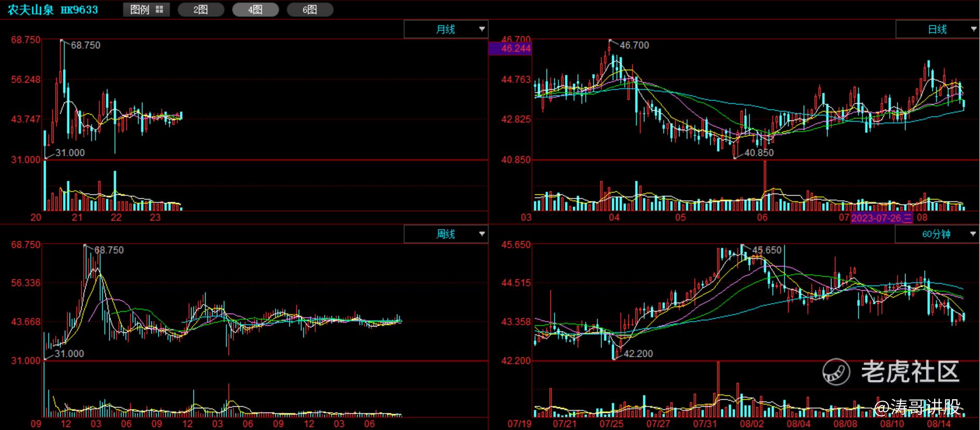Click the 43.358 price axis label
The height and width of the screenshot is (430, 980).
(516, 321)
